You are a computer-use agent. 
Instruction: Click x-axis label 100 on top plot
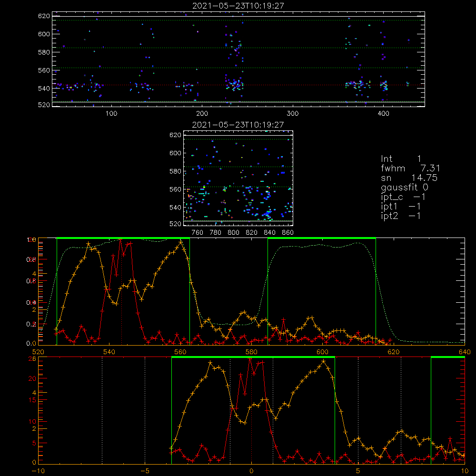[x=111, y=114]
